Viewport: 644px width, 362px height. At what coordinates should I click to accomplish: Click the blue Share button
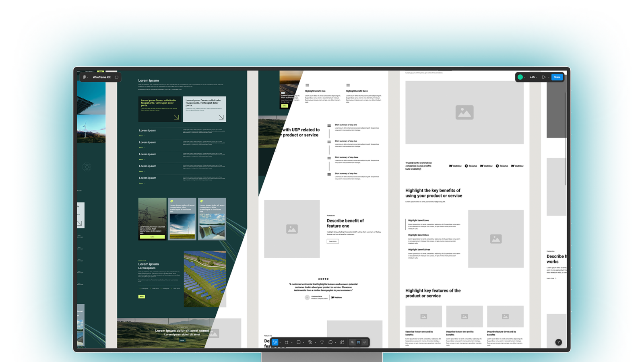[x=557, y=77]
